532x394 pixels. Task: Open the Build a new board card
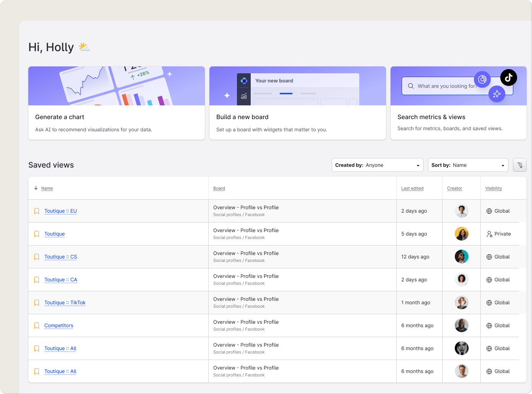297,103
